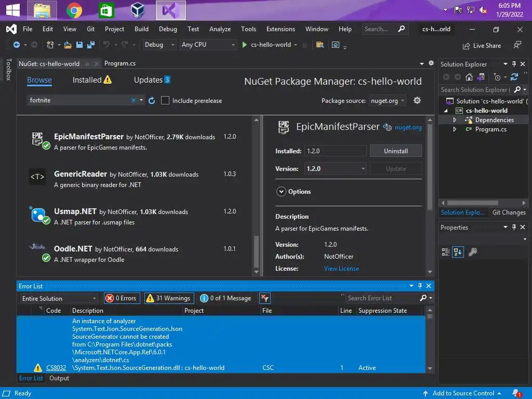Open the notifications bell in status bar

tap(516, 393)
